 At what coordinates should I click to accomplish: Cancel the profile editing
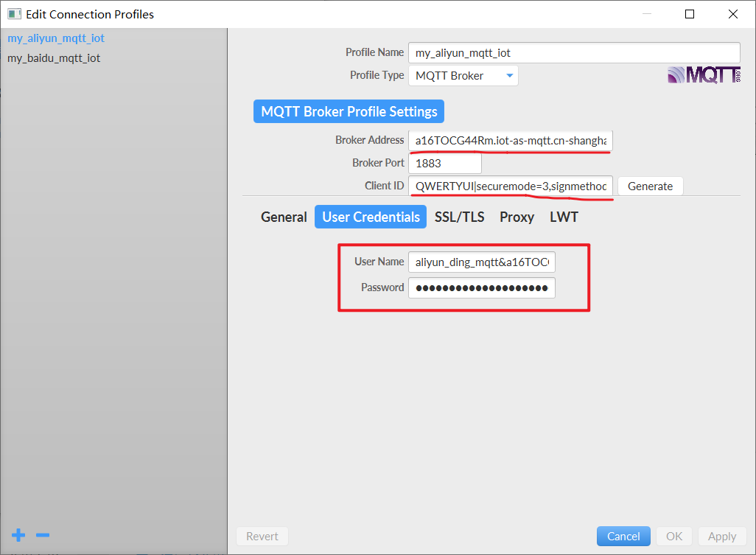click(x=623, y=536)
